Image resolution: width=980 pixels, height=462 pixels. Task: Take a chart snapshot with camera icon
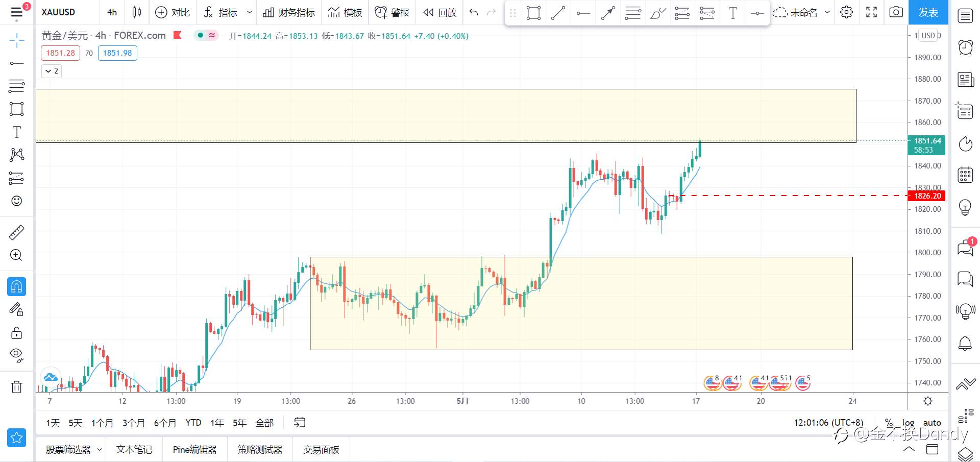tap(896, 12)
